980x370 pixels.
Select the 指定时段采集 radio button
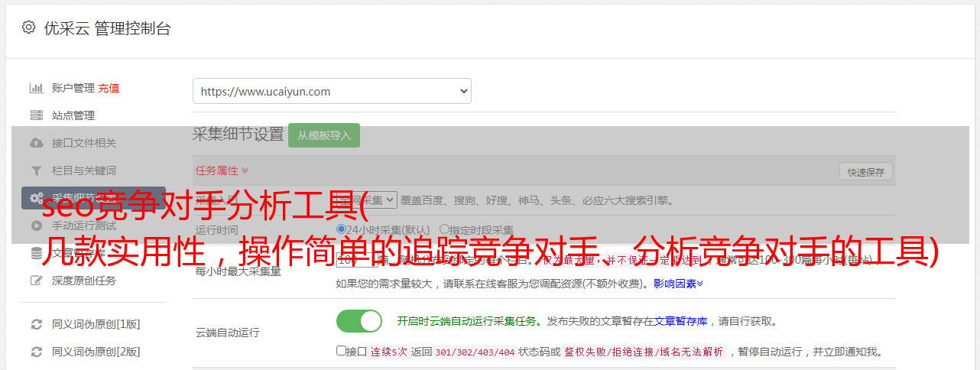pos(444,229)
